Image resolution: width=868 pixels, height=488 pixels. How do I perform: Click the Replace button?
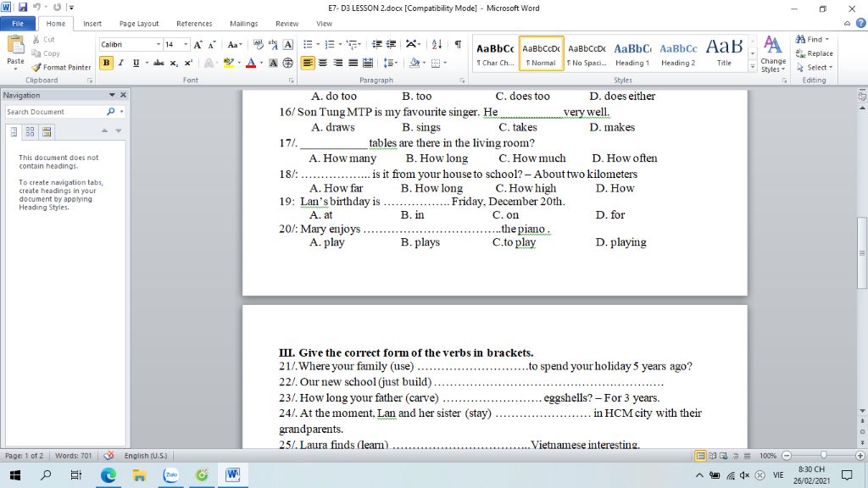[815, 53]
